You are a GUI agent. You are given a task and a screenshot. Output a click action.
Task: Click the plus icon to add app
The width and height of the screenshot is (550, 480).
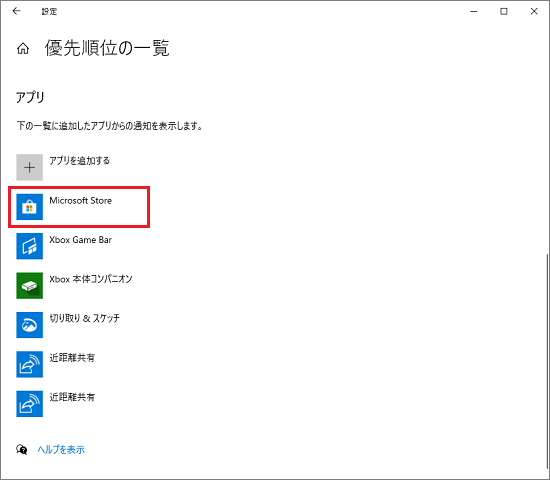(x=29, y=167)
